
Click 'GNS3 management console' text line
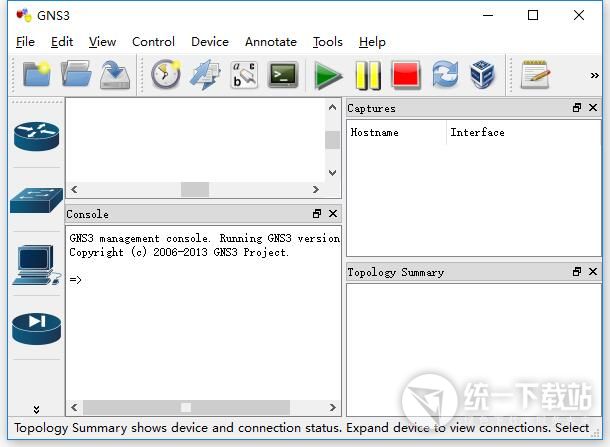(204, 238)
